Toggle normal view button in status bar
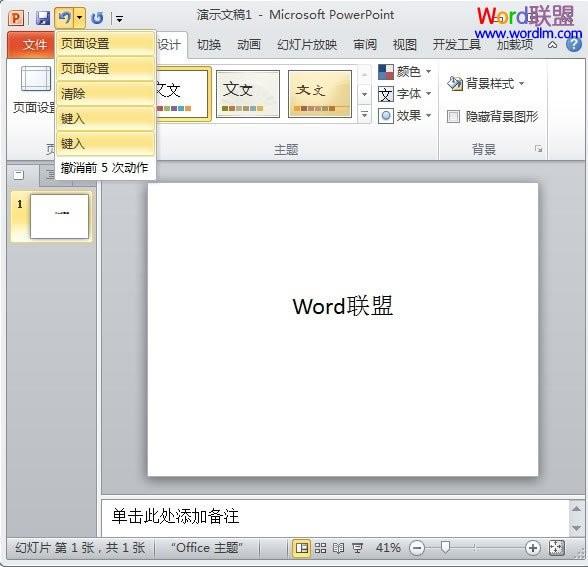Image resolution: width=588 pixels, height=567 pixels. [302, 548]
